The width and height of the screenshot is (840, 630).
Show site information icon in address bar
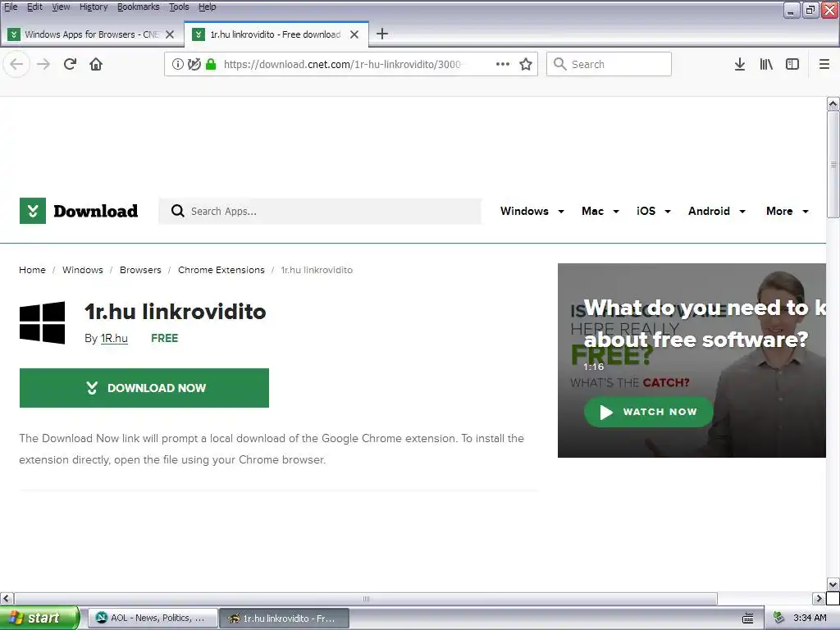pyautogui.click(x=177, y=64)
